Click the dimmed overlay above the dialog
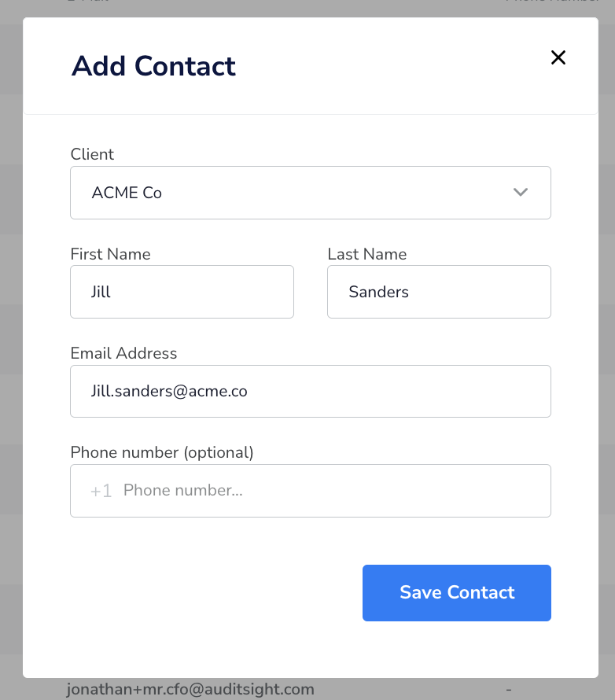This screenshot has width=615, height=700. click(x=307, y=8)
